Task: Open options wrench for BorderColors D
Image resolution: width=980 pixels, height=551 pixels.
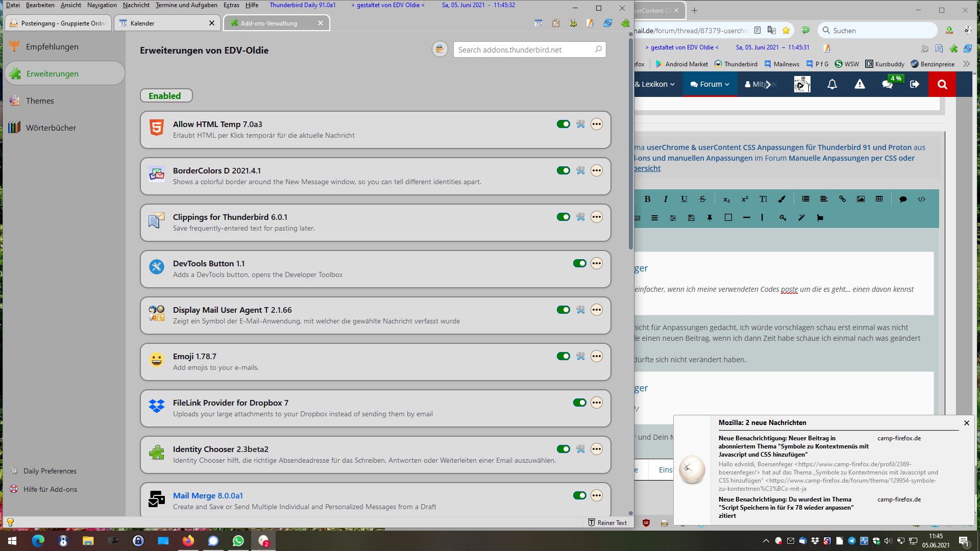Action: click(580, 170)
